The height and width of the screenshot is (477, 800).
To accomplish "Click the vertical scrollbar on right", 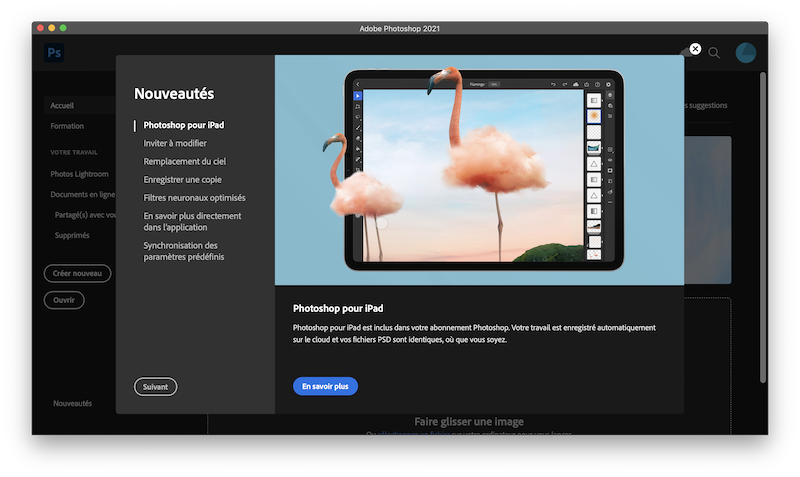I will coord(763,228).
